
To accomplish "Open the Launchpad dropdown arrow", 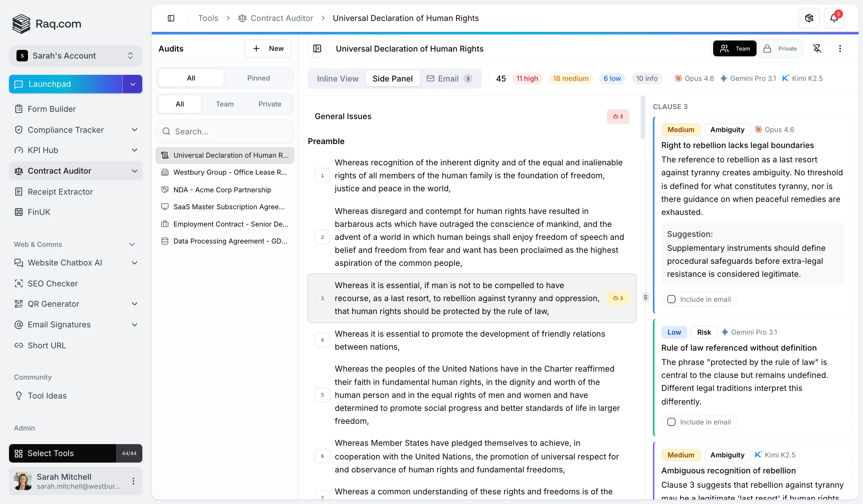I will [133, 84].
